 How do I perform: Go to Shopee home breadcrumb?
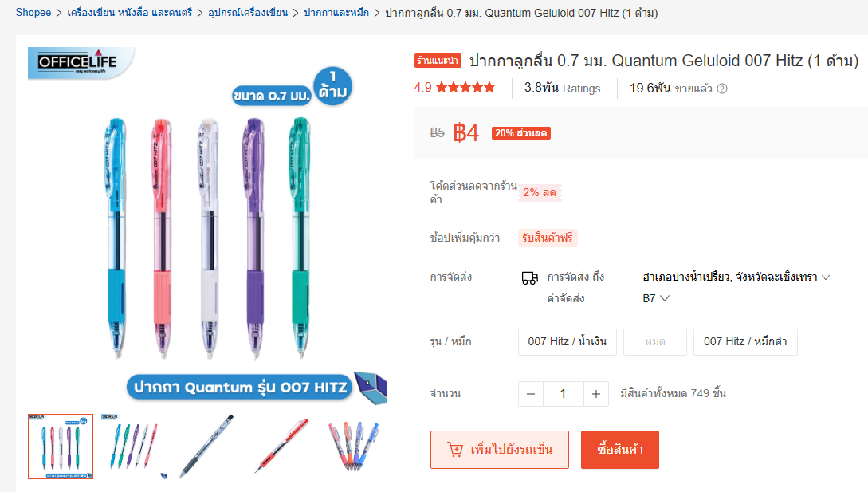pos(33,12)
